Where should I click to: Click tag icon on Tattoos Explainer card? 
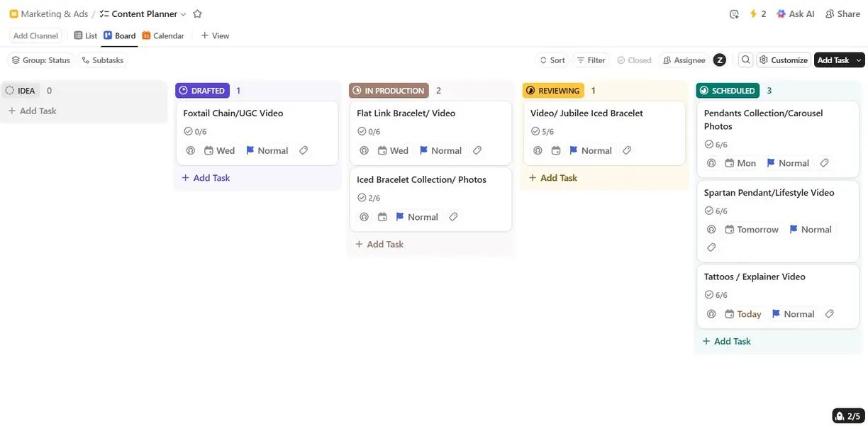click(x=829, y=314)
